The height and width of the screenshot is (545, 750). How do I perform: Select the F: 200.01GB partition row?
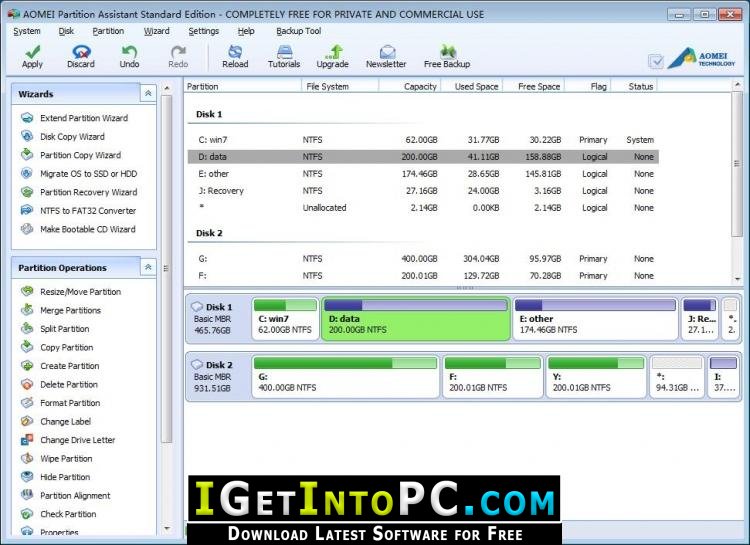(423, 276)
